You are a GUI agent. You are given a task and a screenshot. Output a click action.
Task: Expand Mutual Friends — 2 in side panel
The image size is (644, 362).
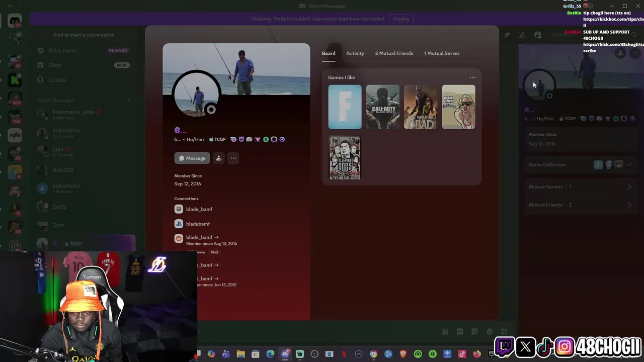(x=580, y=205)
